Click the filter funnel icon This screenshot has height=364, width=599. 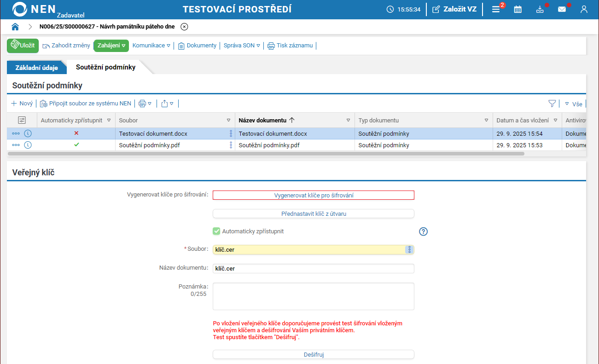point(552,104)
